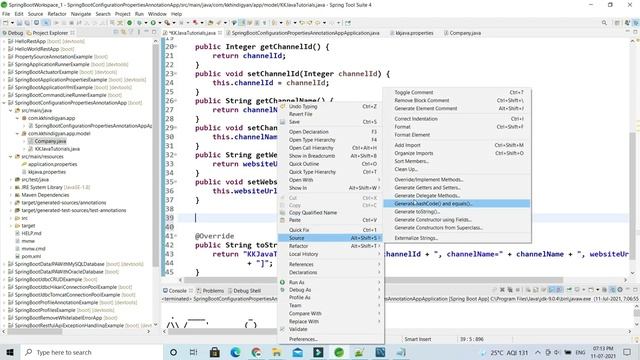Click the New file toolbar icon
The image size is (640, 360).
[6, 23]
